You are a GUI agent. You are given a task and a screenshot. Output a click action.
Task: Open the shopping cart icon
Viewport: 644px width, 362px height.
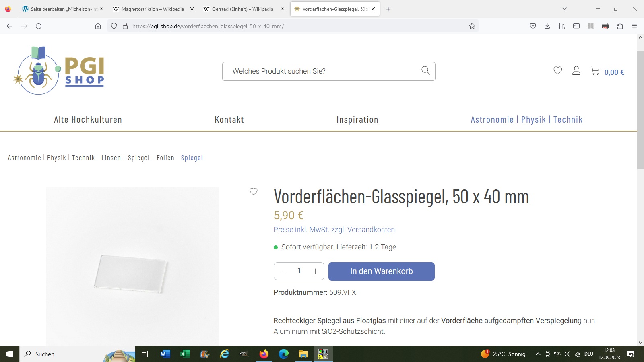(x=595, y=71)
